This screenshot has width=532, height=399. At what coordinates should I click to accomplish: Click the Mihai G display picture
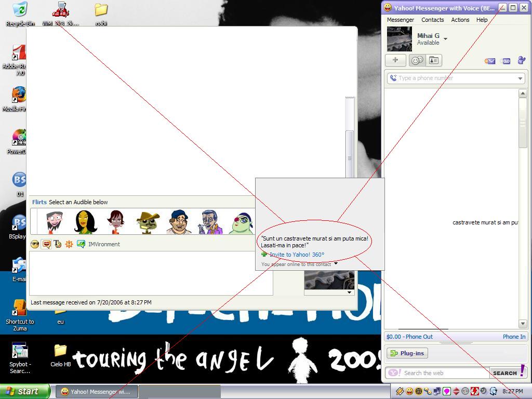click(x=400, y=38)
